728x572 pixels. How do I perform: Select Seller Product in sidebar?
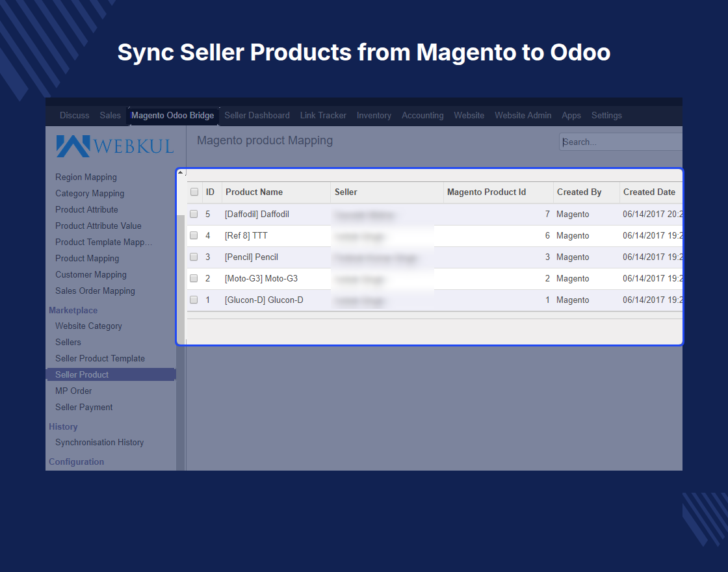click(x=111, y=374)
